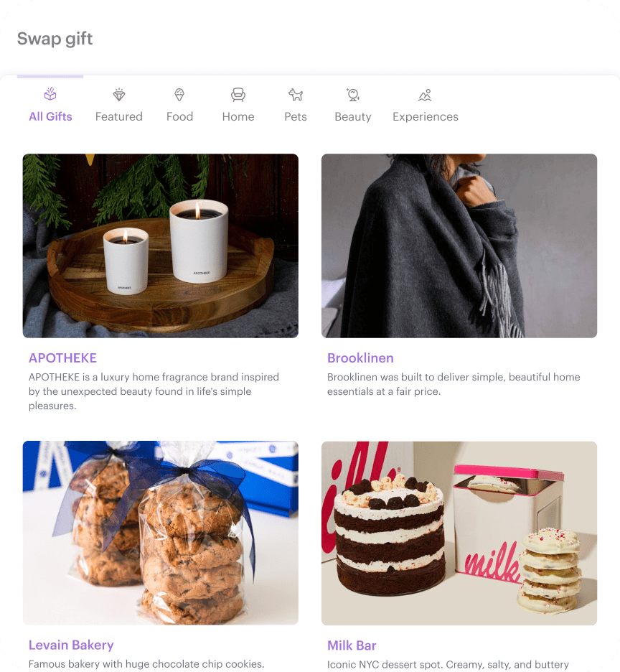Select the Food ice cream icon
The image size is (620, 672).
pos(179,94)
